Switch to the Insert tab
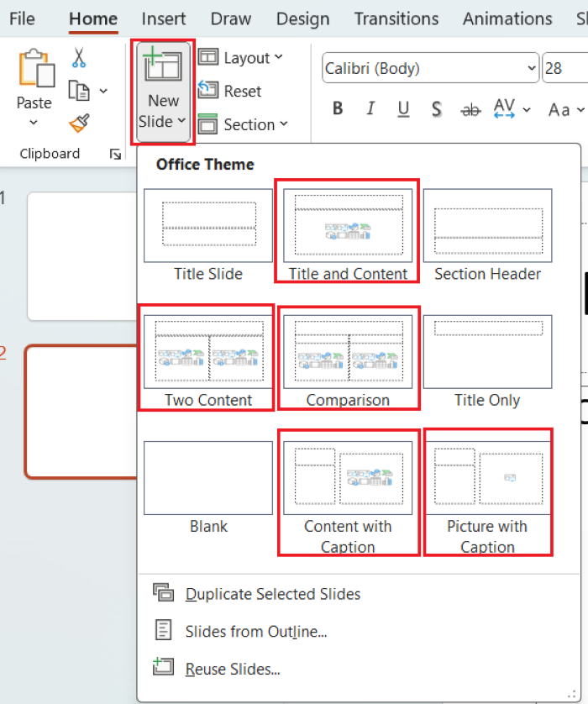The height and width of the screenshot is (704, 588). (x=164, y=18)
